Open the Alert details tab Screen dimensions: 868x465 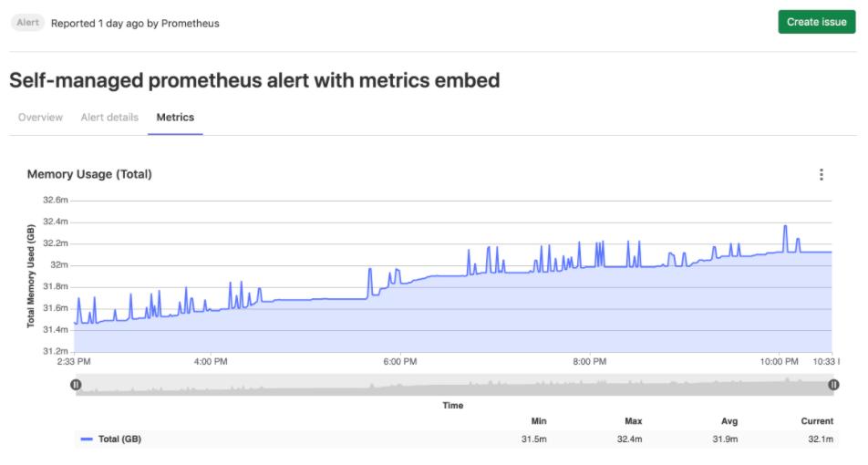(109, 118)
